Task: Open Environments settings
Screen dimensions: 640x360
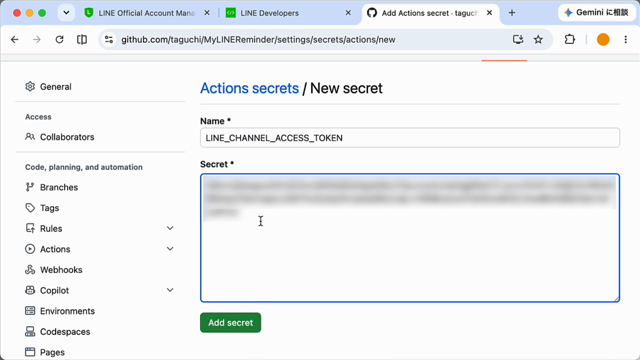Action: pos(67,311)
